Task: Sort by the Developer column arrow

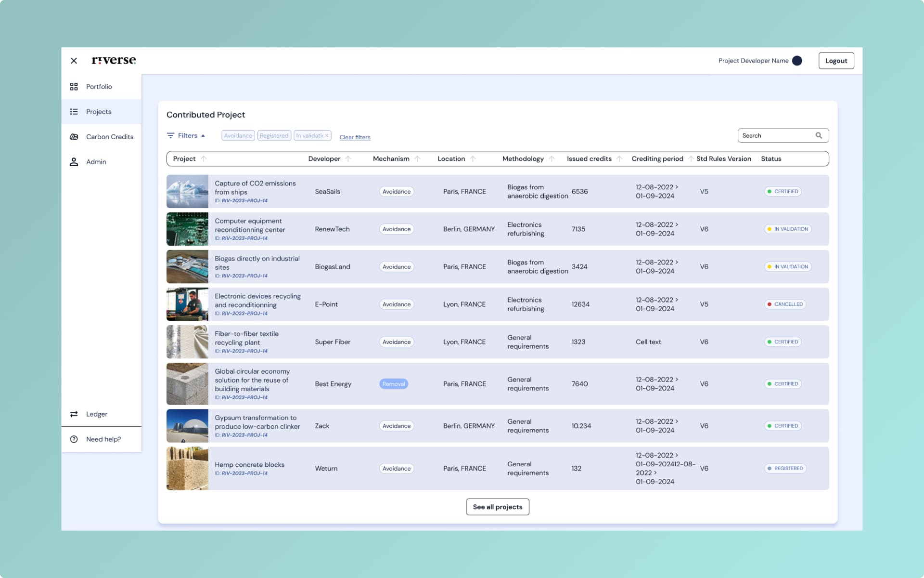Action: pyautogui.click(x=348, y=158)
